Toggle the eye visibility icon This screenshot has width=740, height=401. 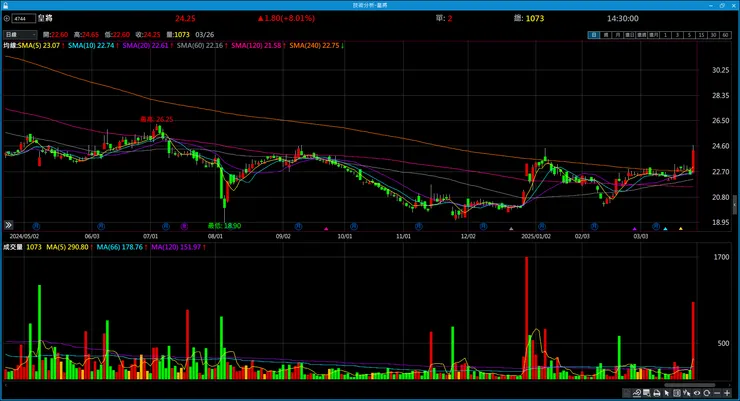point(697,393)
